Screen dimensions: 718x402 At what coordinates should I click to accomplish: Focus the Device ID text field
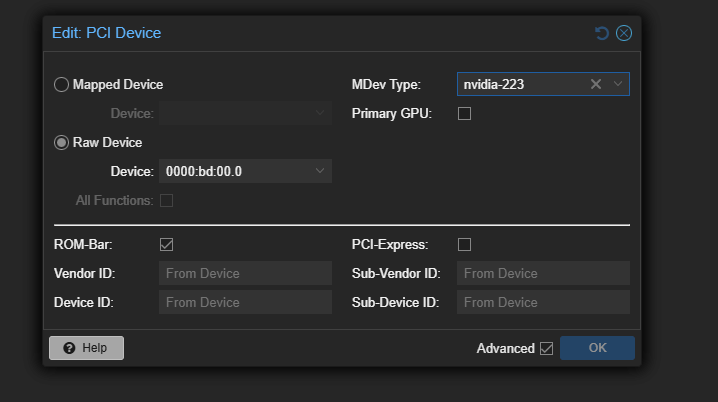(x=245, y=302)
